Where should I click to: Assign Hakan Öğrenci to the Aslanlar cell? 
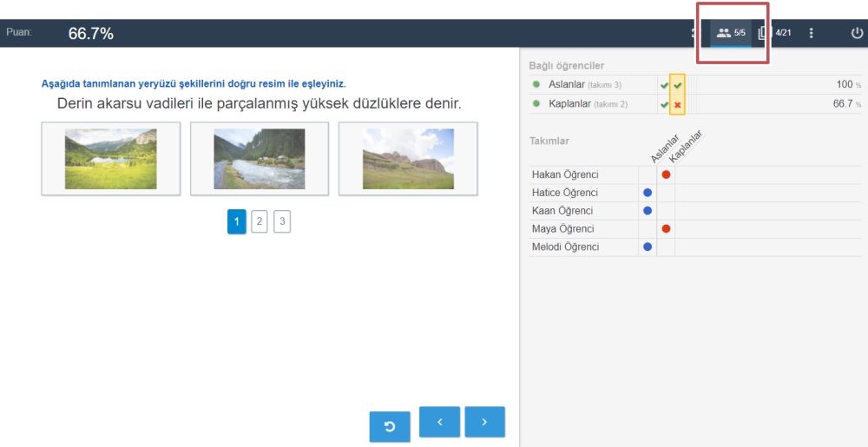point(648,174)
